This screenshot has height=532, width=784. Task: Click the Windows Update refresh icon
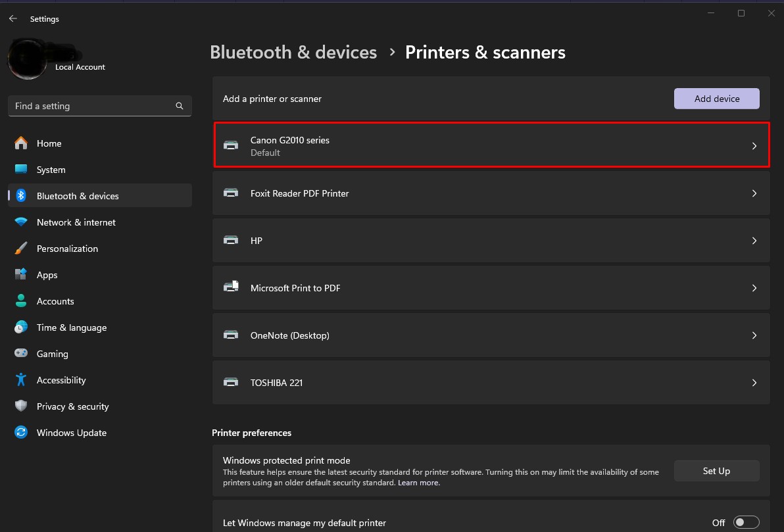tap(21, 433)
